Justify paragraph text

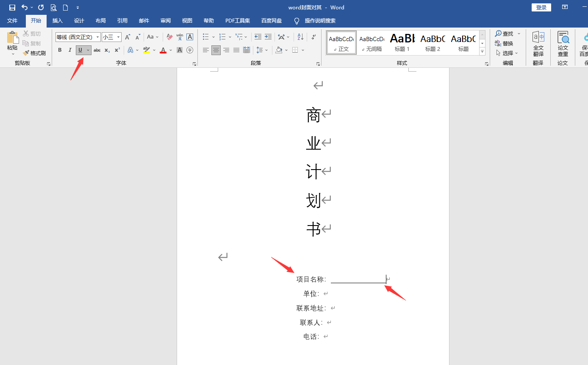click(x=236, y=50)
